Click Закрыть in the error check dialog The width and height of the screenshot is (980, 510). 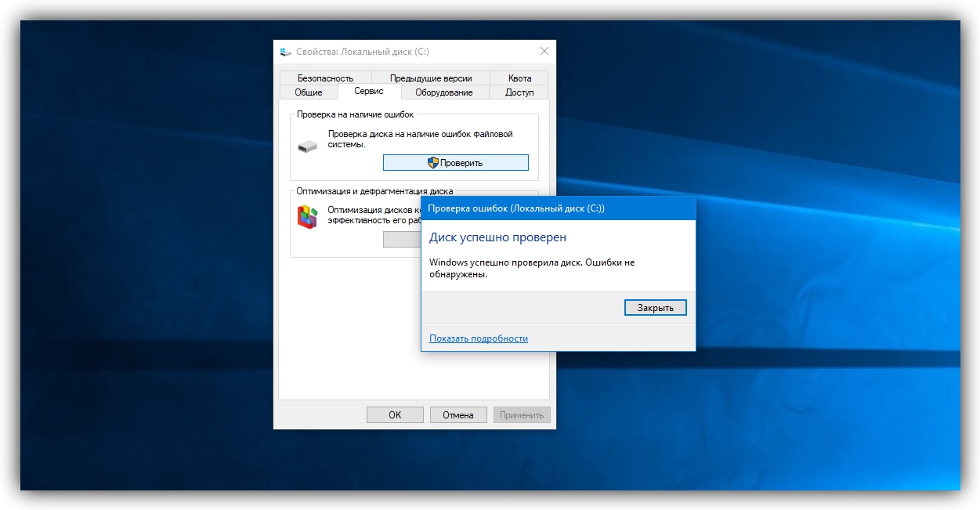[x=655, y=307]
